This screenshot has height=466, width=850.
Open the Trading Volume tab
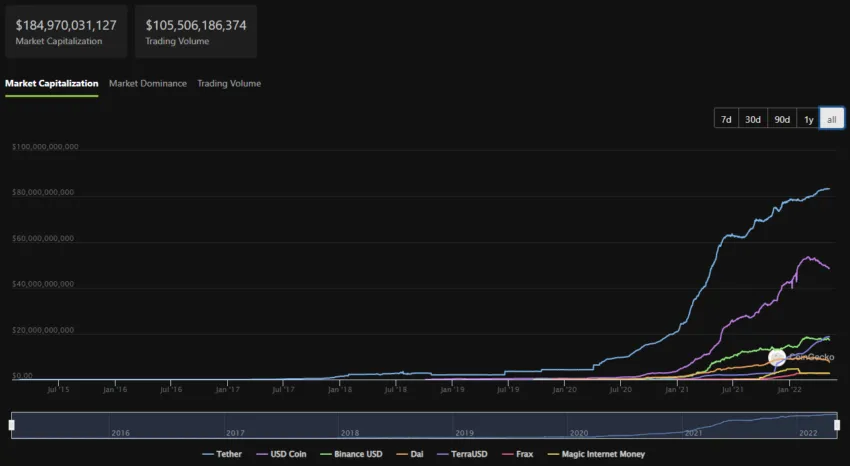[x=229, y=83]
